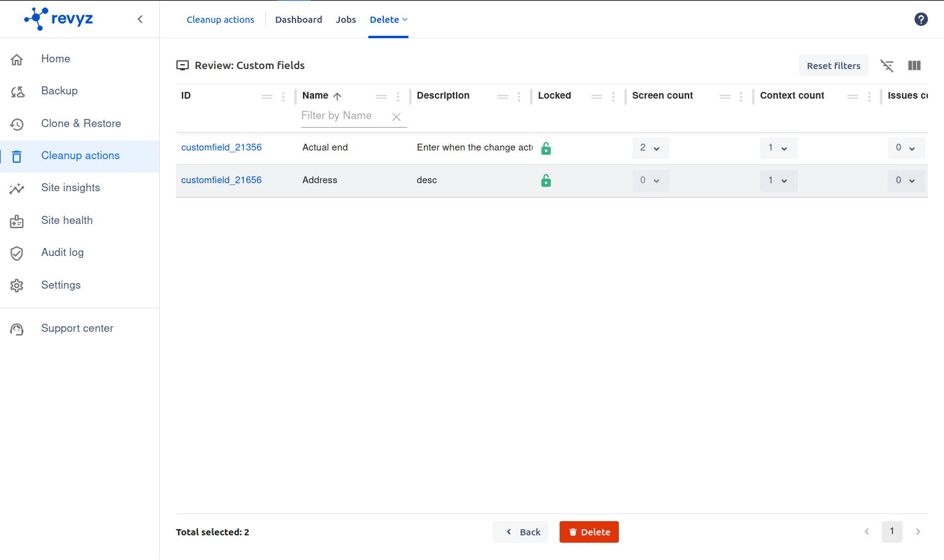Image resolution: width=944 pixels, height=560 pixels.
Task: Open Locked column options menu dots
Action: pos(613,97)
